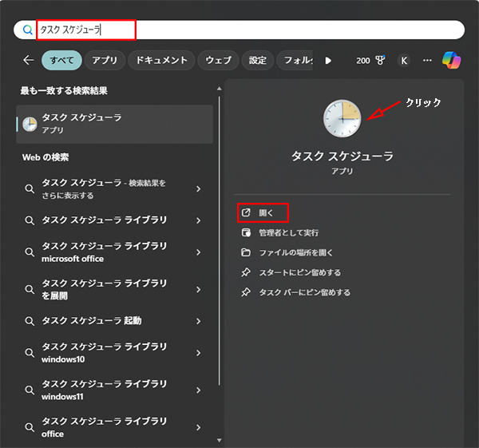479x448 pixels.
Task: Switch to the ウェブ filter tab
Action: [x=218, y=60]
